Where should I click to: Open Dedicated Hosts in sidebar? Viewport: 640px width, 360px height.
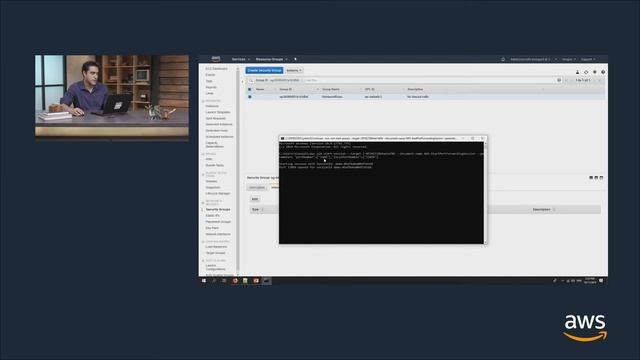pyautogui.click(x=217, y=131)
